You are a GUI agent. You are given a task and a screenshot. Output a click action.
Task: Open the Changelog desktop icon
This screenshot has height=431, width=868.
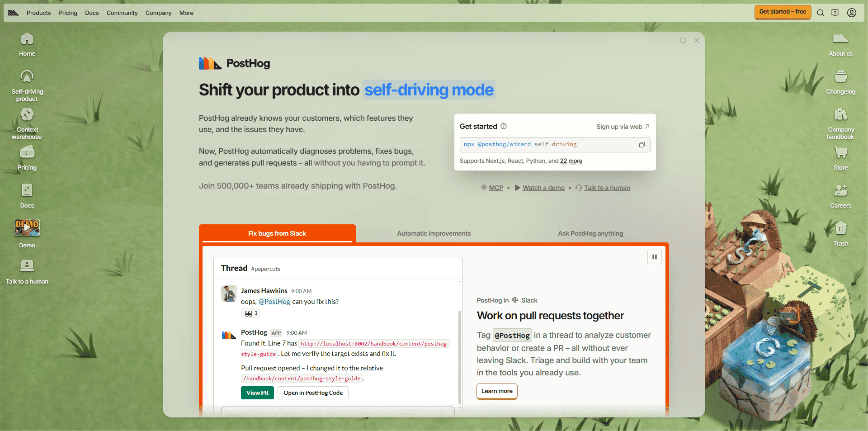point(840,82)
